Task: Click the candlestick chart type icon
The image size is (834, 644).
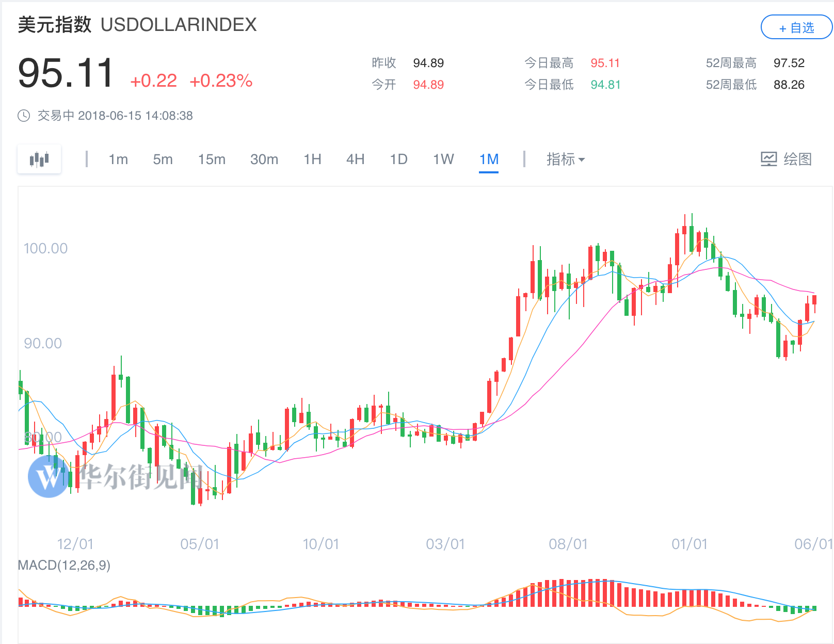Action: click(39, 159)
